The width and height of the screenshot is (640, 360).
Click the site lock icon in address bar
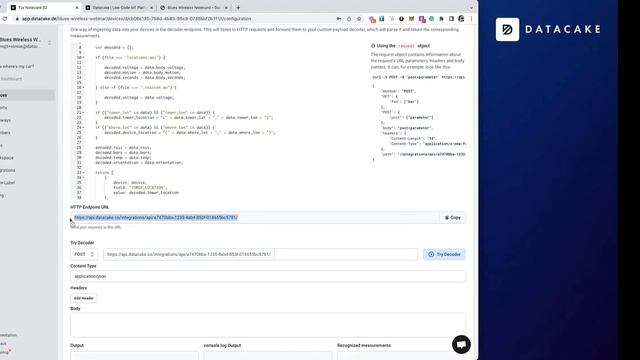coord(17,19)
